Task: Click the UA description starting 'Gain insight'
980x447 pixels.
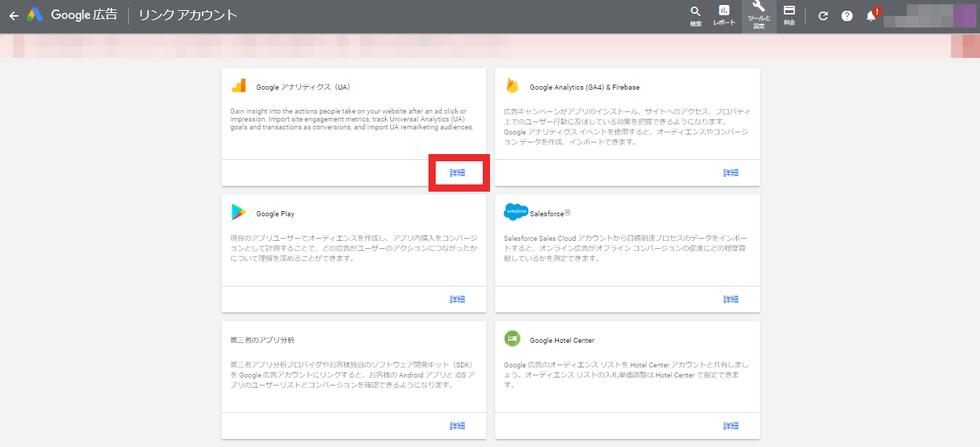Action: tap(353, 119)
